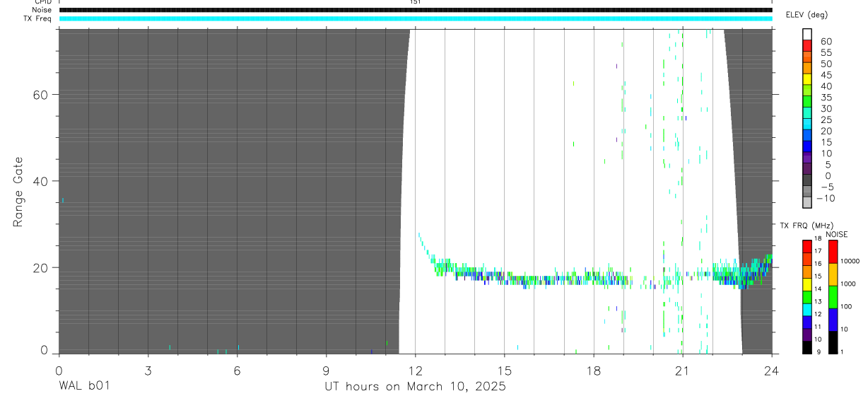The height and width of the screenshot is (401, 868).
Task: Select the 'ELEV (deg)' colorbar title
Action: (x=807, y=16)
